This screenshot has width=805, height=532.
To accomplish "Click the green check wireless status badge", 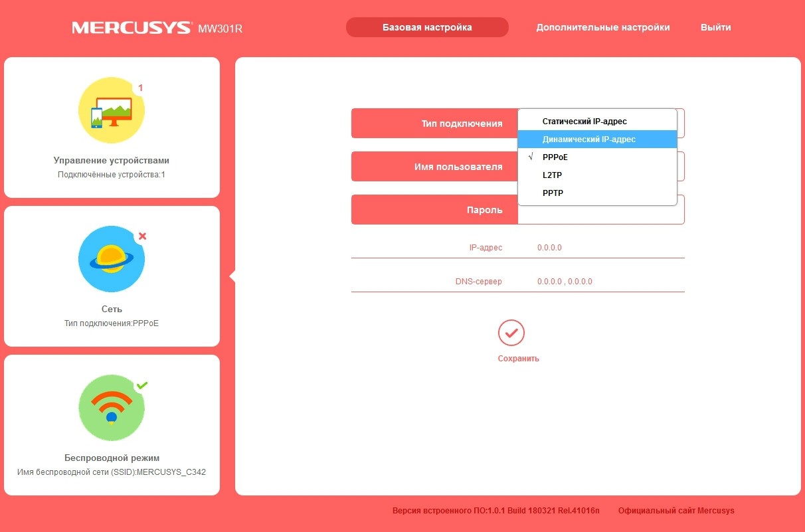I will coord(141,385).
